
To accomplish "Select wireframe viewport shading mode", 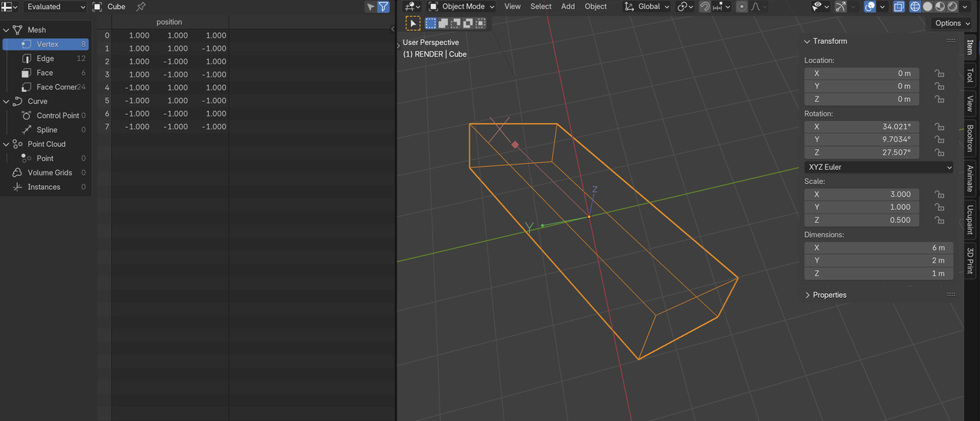I will click(915, 7).
